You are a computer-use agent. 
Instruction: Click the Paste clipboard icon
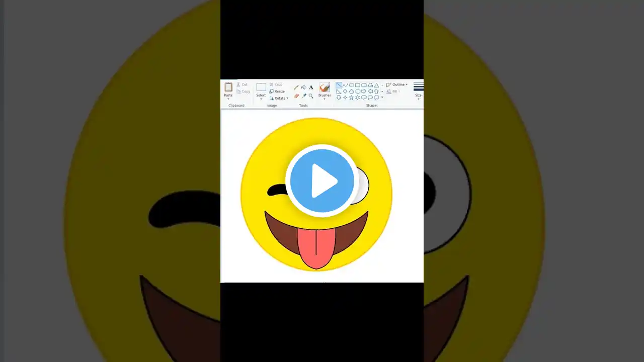pyautogui.click(x=228, y=87)
